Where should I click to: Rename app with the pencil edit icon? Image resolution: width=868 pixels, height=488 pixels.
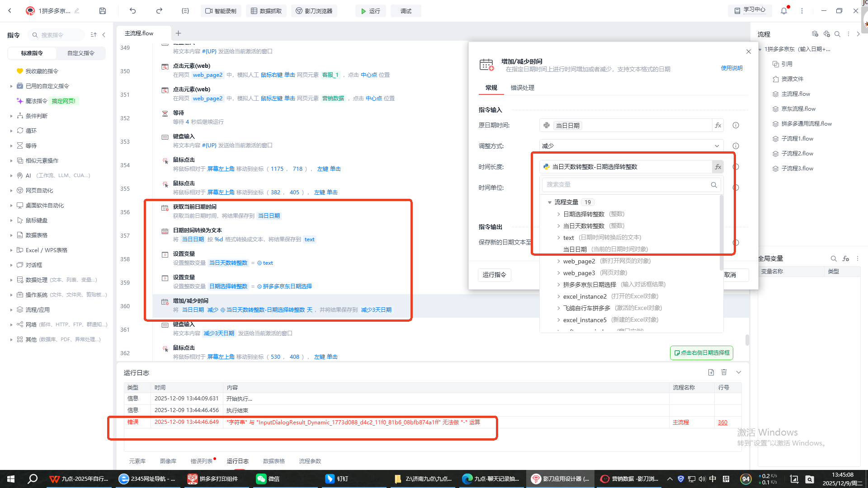(77, 11)
